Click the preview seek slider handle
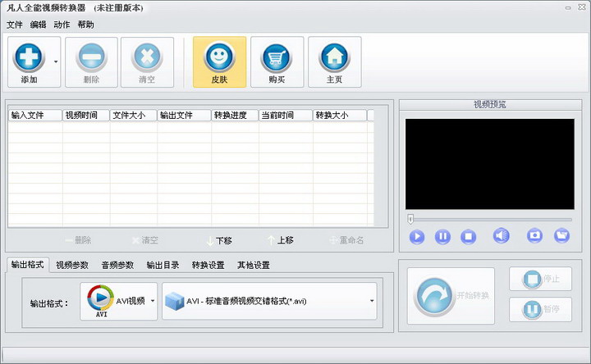This screenshot has width=591, height=364. click(x=410, y=219)
